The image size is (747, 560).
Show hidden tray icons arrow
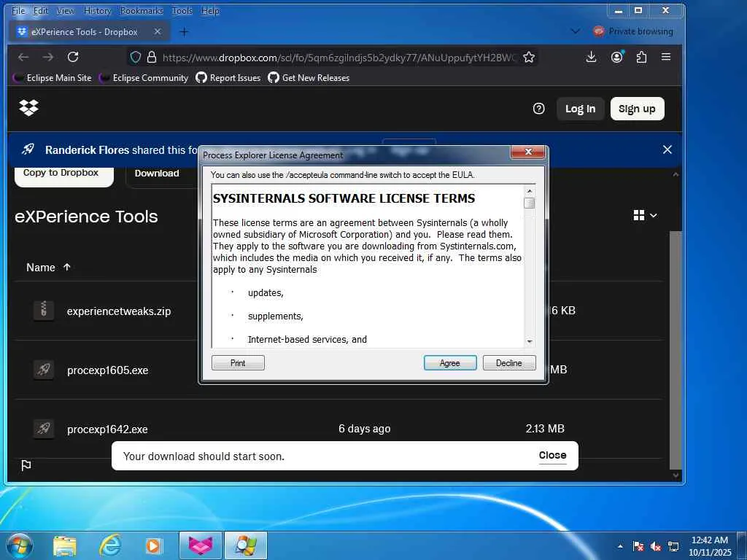click(x=620, y=546)
